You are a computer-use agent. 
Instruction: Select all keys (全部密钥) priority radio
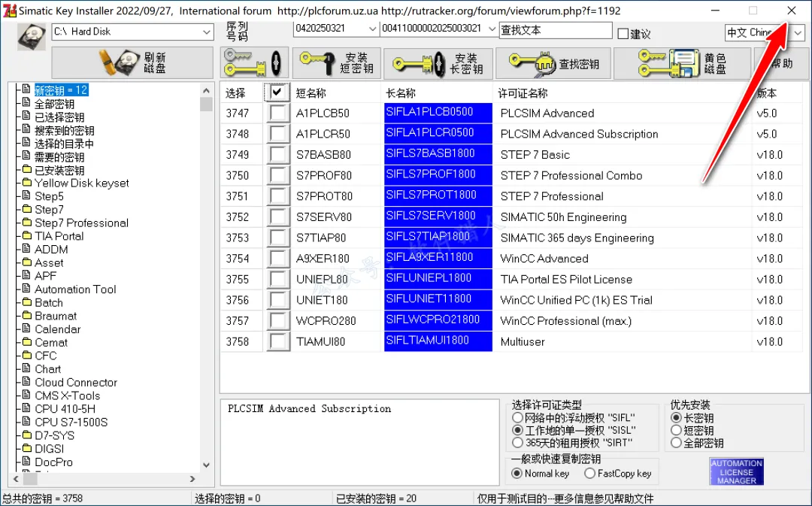(676, 443)
